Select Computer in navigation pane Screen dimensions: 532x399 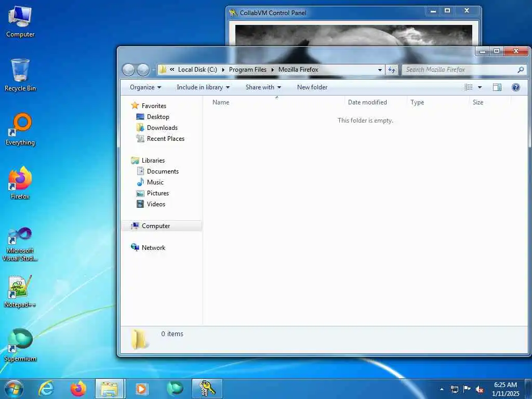162,226
